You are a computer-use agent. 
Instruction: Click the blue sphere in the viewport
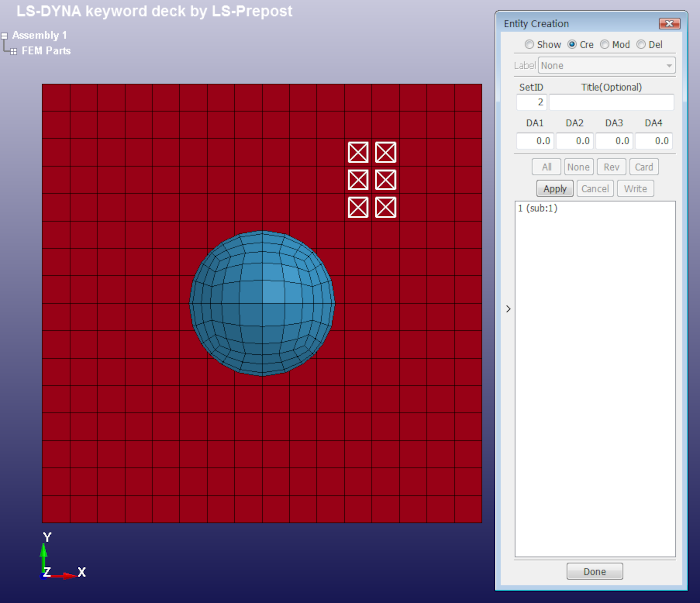[262, 305]
